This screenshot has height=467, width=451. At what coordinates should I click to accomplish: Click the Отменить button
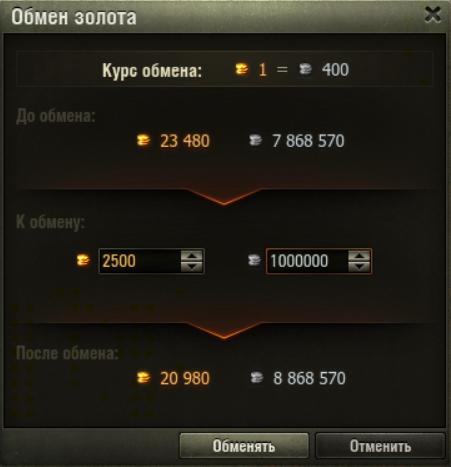(x=380, y=446)
